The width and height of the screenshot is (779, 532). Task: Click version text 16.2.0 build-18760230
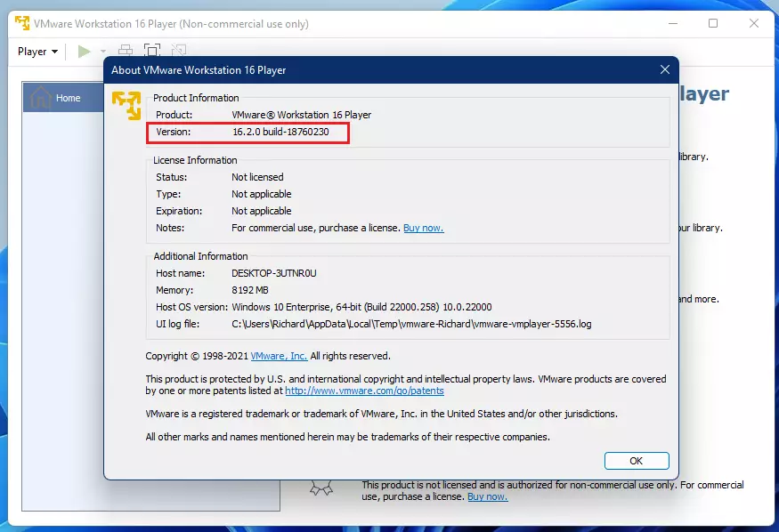pos(280,132)
